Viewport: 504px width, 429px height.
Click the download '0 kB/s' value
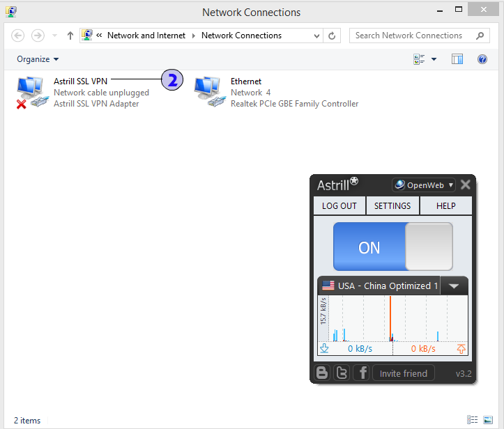click(x=360, y=349)
